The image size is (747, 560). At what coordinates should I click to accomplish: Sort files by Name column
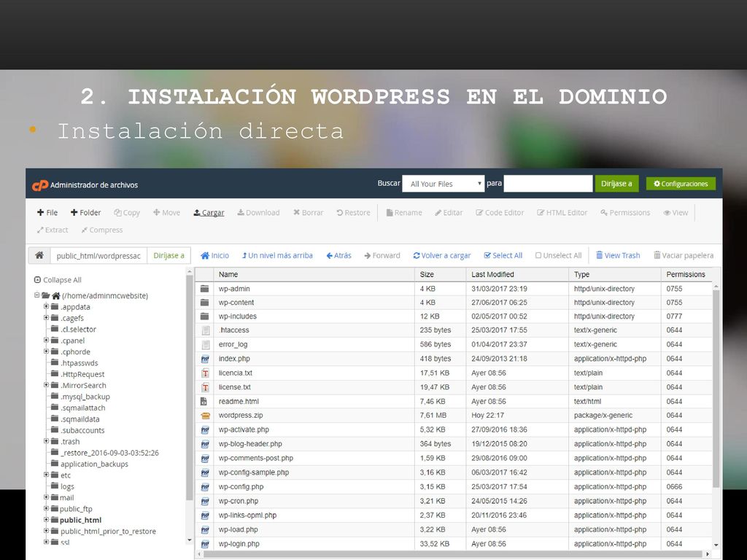tap(314, 274)
